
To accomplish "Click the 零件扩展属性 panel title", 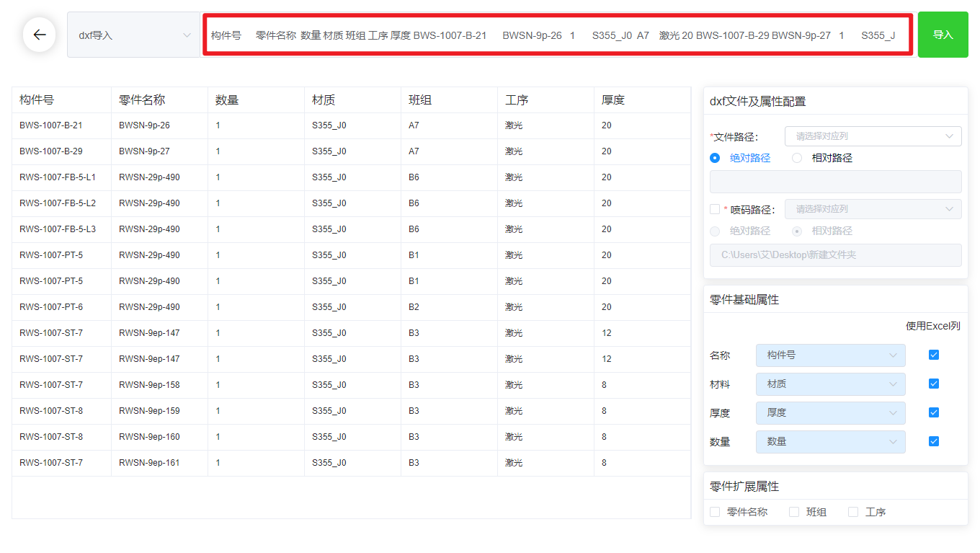I will [x=744, y=487].
